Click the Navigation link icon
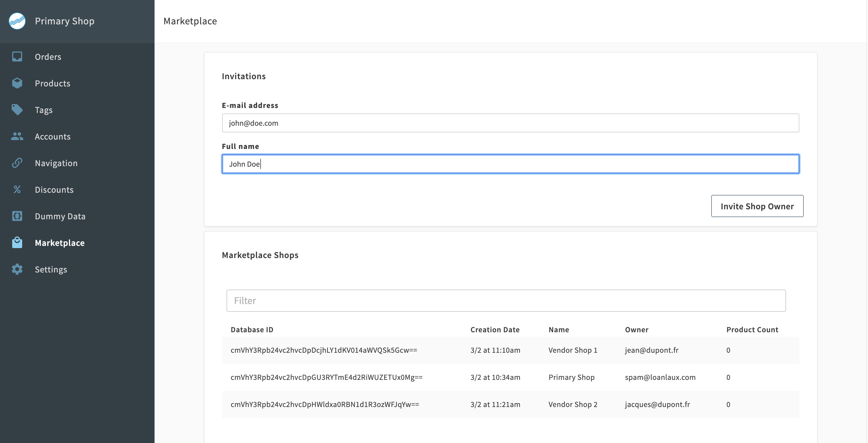 coord(17,163)
